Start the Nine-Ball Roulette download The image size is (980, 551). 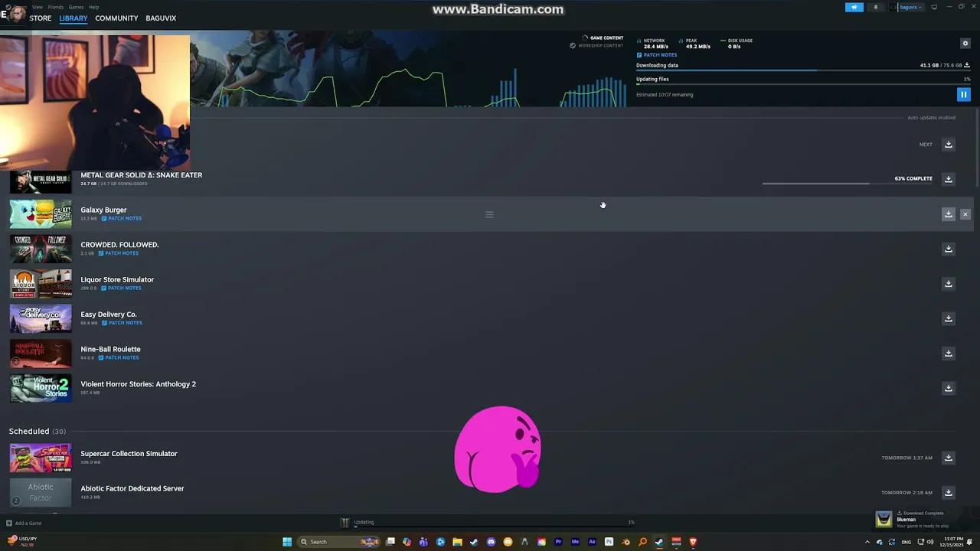tap(948, 354)
